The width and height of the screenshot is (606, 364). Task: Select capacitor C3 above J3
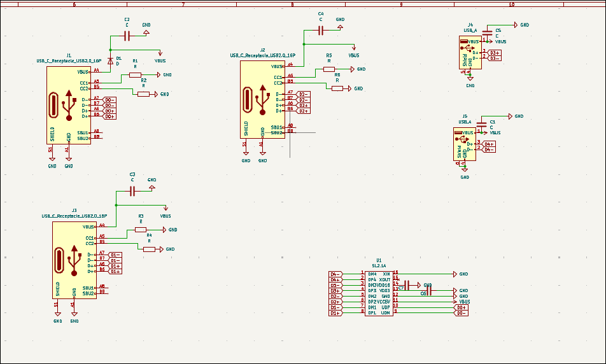pyautogui.click(x=132, y=191)
